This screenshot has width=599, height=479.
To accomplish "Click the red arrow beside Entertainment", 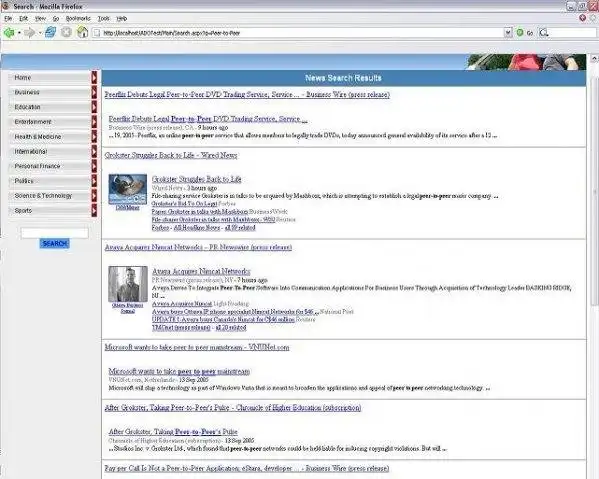I will pyautogui.click(x=94, y=121).
